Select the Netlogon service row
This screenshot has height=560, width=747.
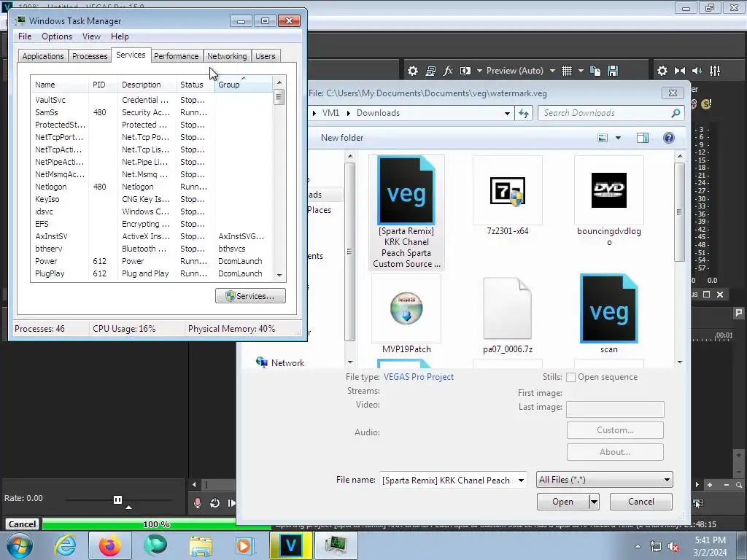click(x=152, y=187)
